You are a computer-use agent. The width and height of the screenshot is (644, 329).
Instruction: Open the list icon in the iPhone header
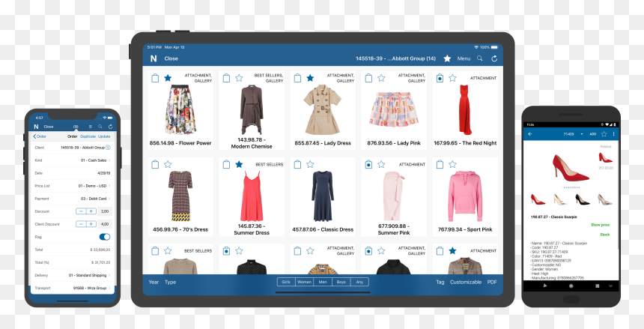[91, 127]
